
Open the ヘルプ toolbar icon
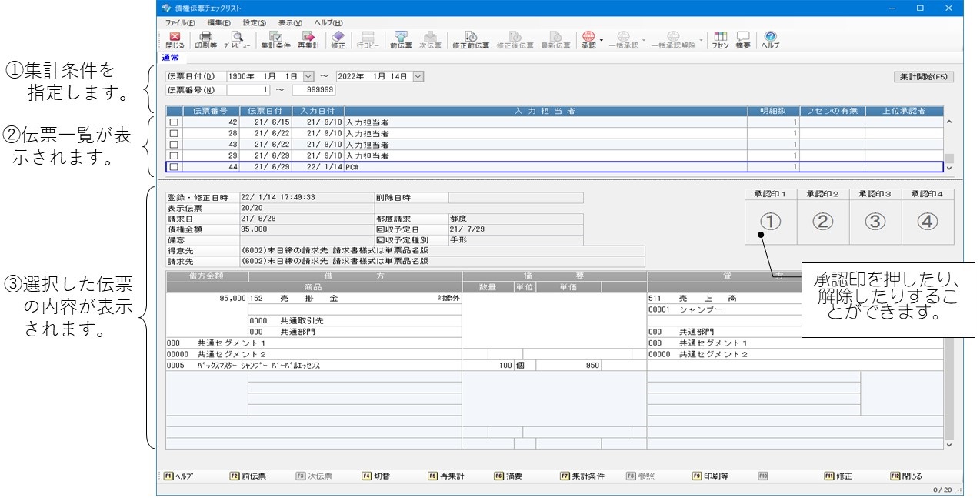[770, 40]
